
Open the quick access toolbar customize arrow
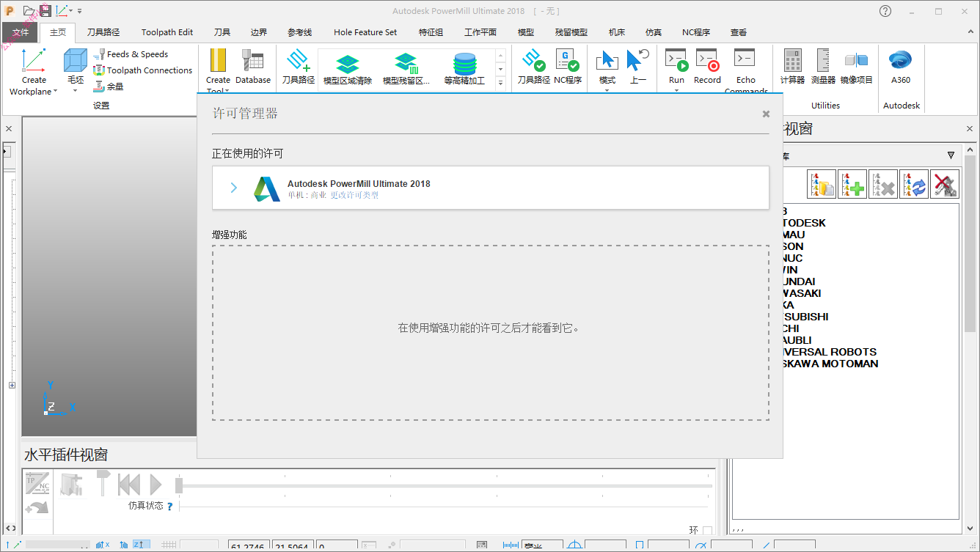pos(79,11)
